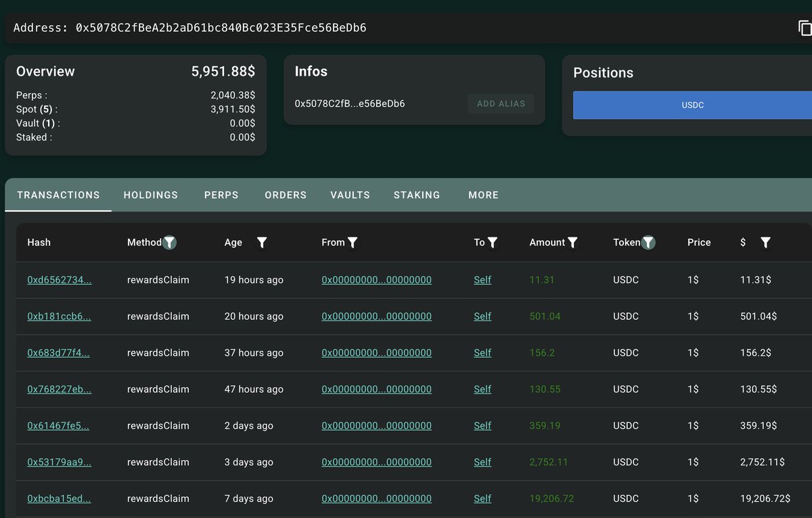This screenshot has width=812, height=518.
Task: Open transaction hash 0xbcba15ed...
Action: pyautogui.click(x=59, y=499)
